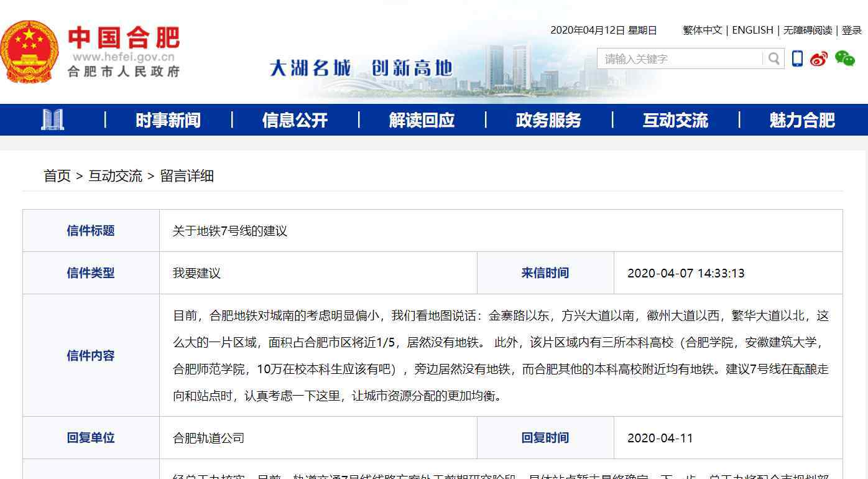Click the 回复单位 label cell

tap(91, 438)
